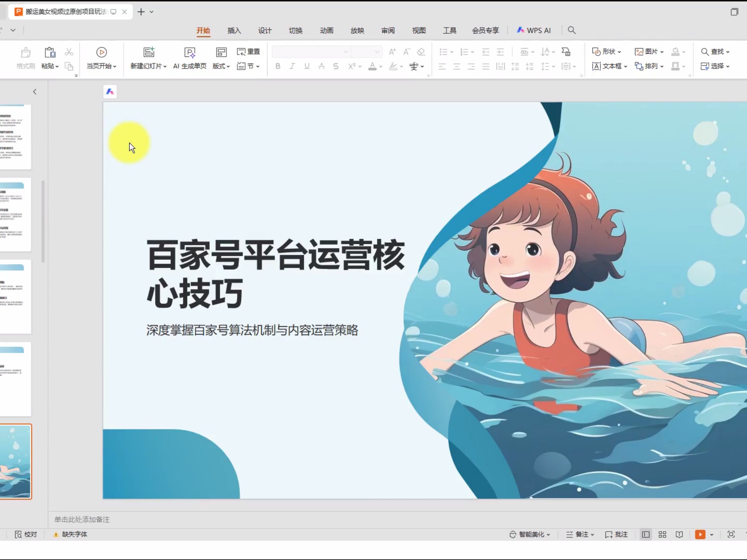The image size is (747, 560).
Task: Click the shape outline icon
Action: click(x=675, y=66)
